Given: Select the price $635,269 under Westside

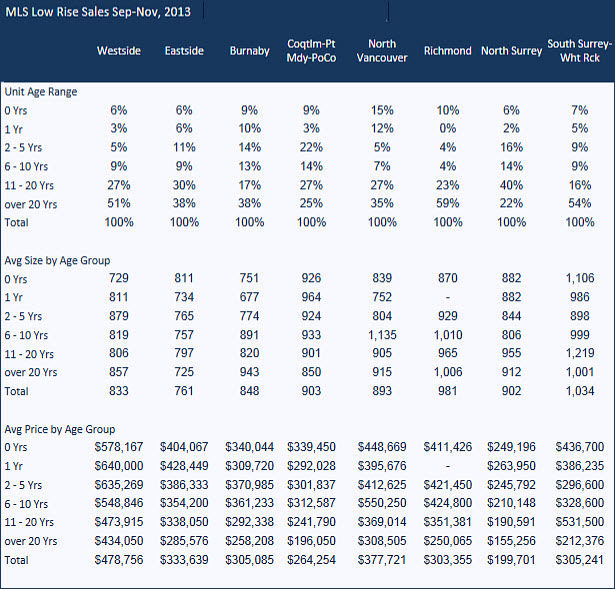Looking at the screenshot, I should tap(119, 485).
